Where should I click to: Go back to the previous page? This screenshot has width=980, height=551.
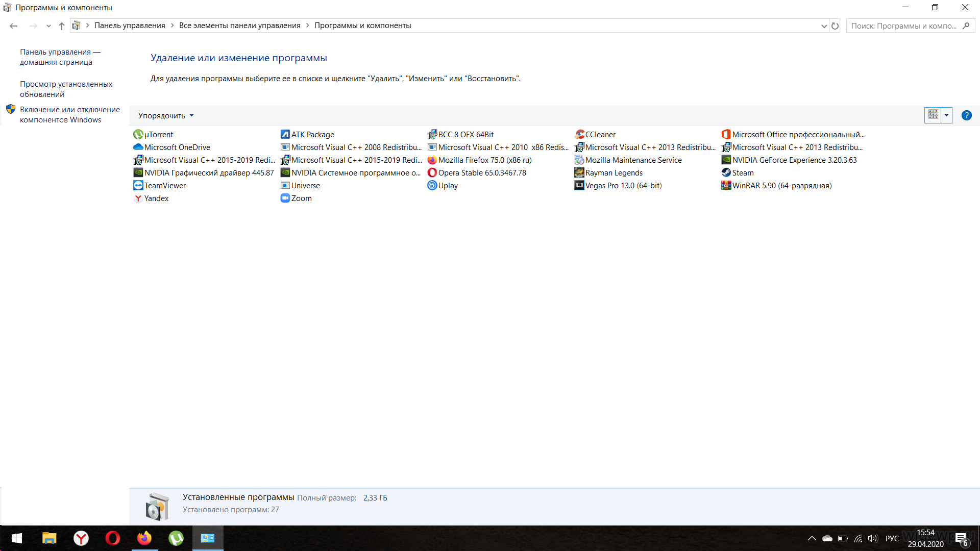(x=14, y=26)
